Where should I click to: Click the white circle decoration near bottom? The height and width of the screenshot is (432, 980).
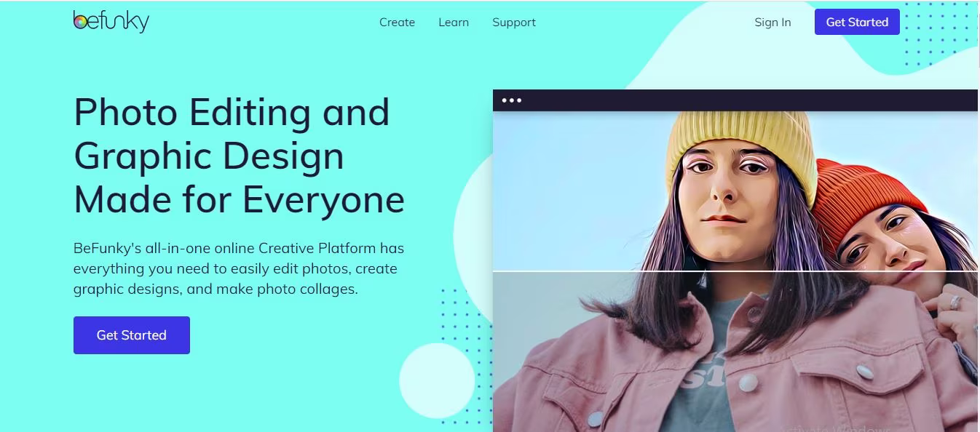437,381
